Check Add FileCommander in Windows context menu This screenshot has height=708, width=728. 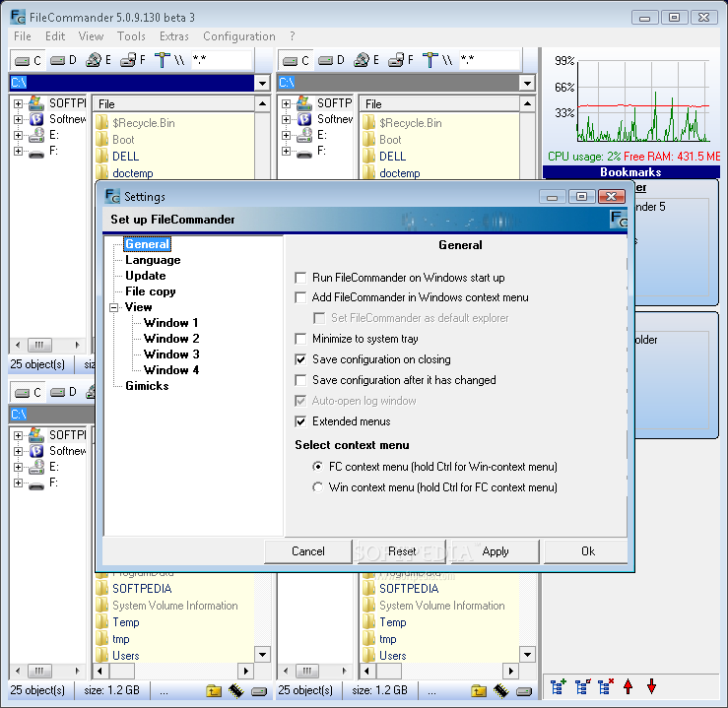pyautogui.click(x=300, y=297)
